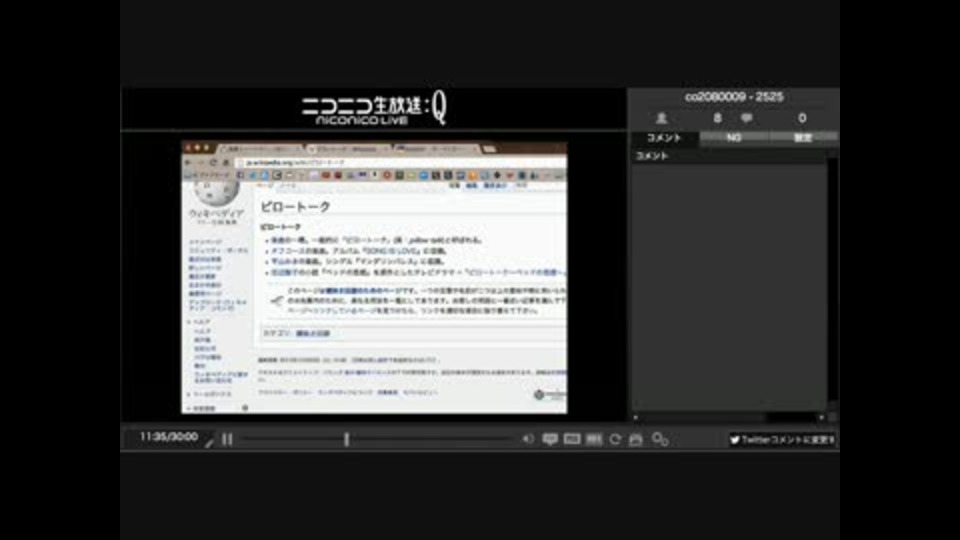Click the second screen-size icon before reload
The width and height of the screenshot is (960, 540).
594,439
